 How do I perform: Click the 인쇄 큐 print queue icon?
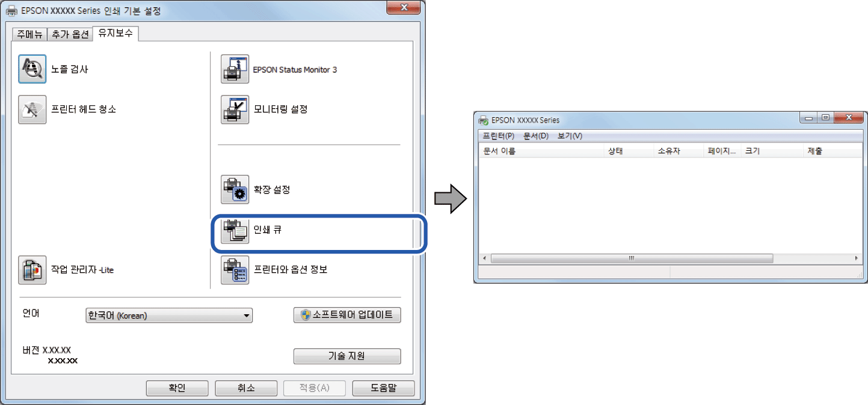[235, 231]
